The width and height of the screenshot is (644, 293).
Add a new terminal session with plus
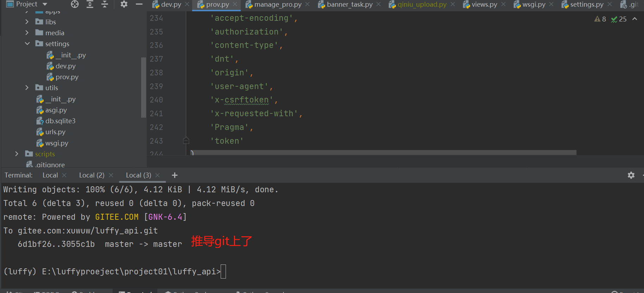tap(175, 175)
